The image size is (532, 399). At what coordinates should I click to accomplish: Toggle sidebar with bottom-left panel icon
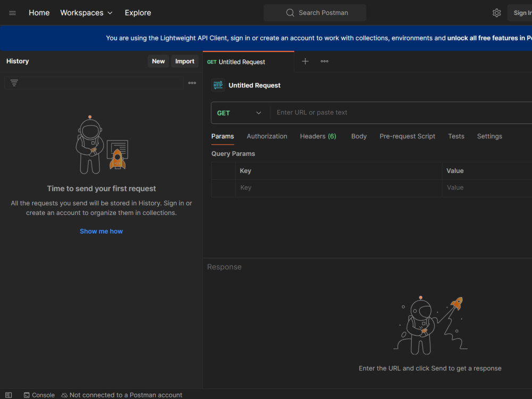click(9, 395)
